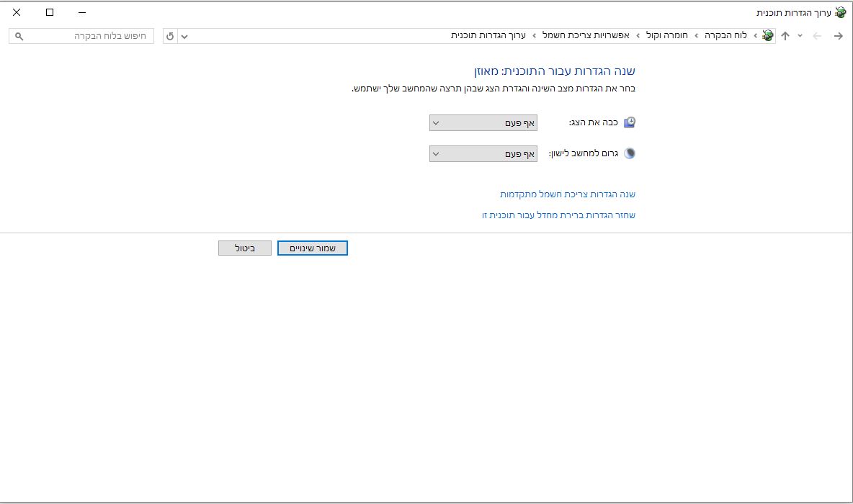Viewport: 853px width, 504px height.
Task: Go back using the right-pointing arrow
Action: click(838, 36)
